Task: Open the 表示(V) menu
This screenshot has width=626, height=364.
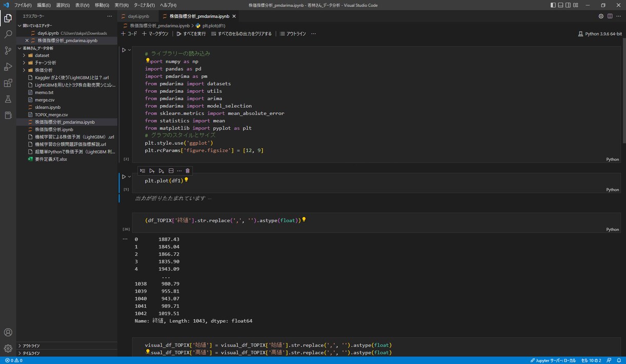Action: (82, 5)
